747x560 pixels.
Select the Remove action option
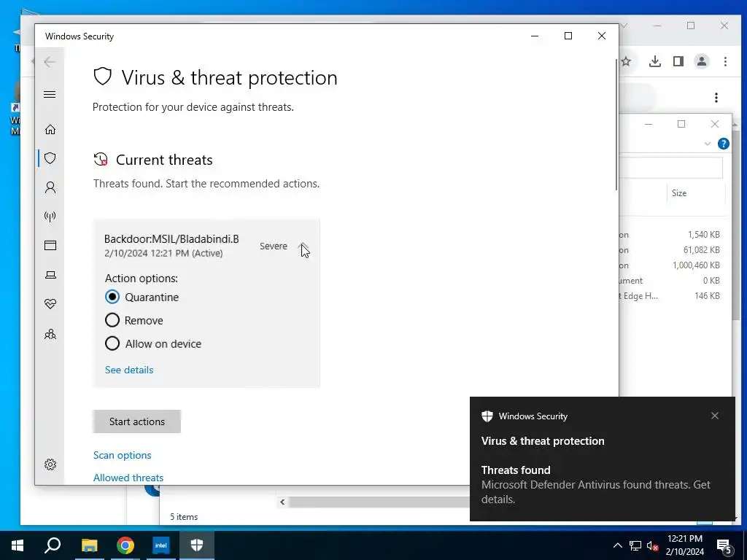pyautogui.click(x=112, y=320)
